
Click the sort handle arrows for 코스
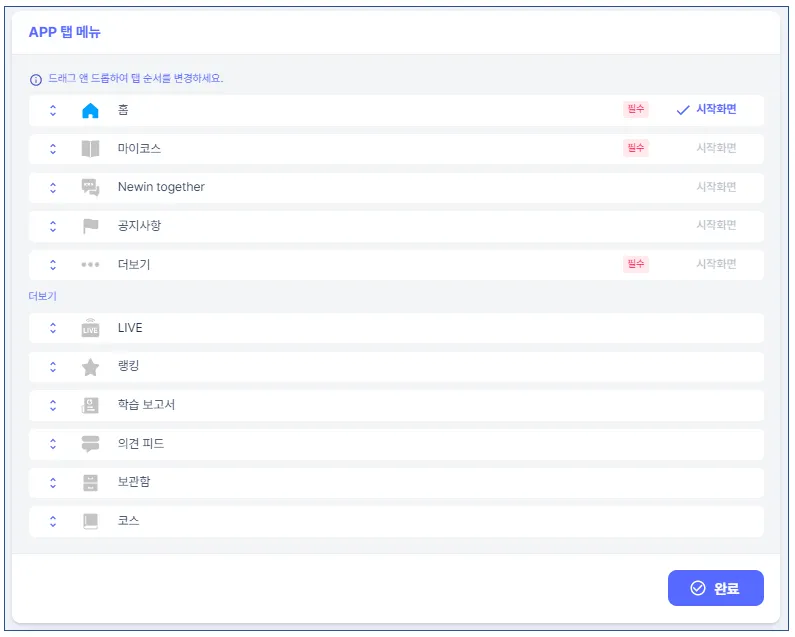coord(53,521)
